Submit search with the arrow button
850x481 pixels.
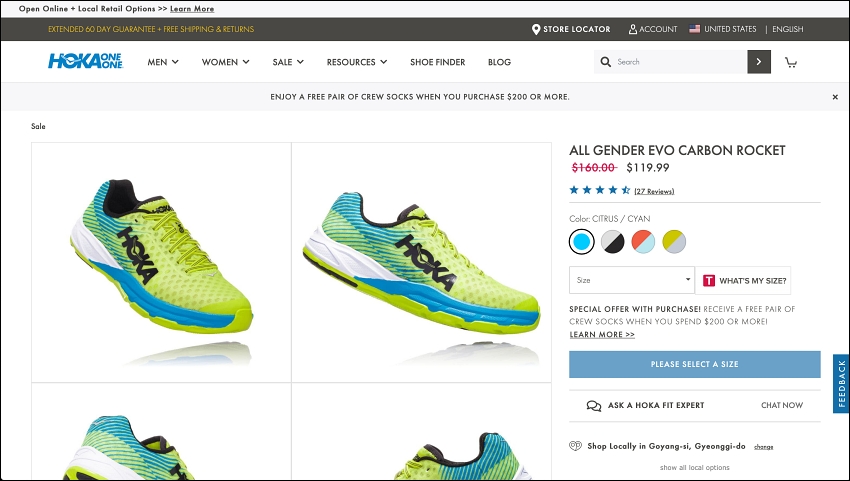coord(759,62)
